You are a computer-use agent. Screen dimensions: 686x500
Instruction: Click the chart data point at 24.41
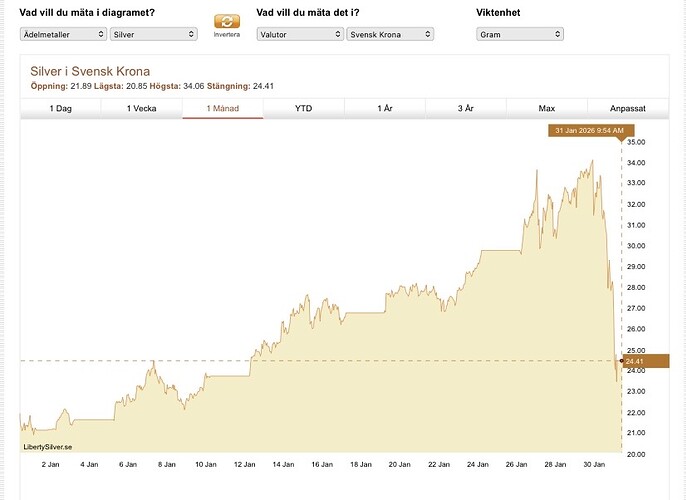click(x=622, y=361)
